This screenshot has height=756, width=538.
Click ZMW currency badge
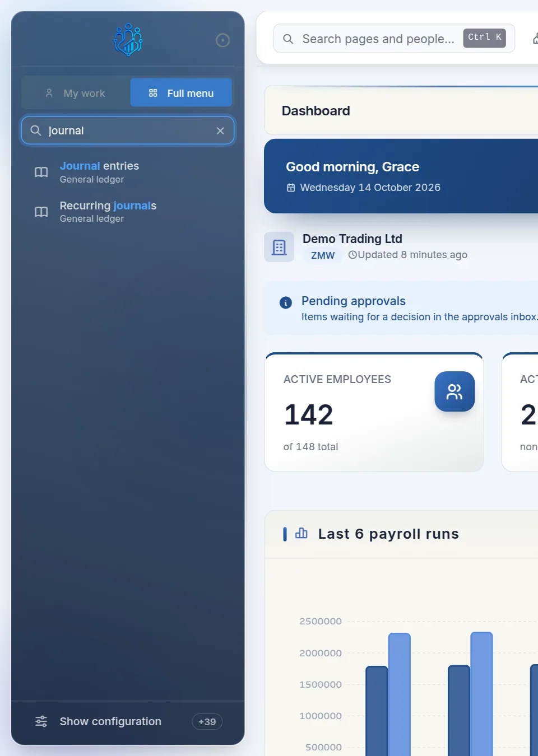[323, 255]
